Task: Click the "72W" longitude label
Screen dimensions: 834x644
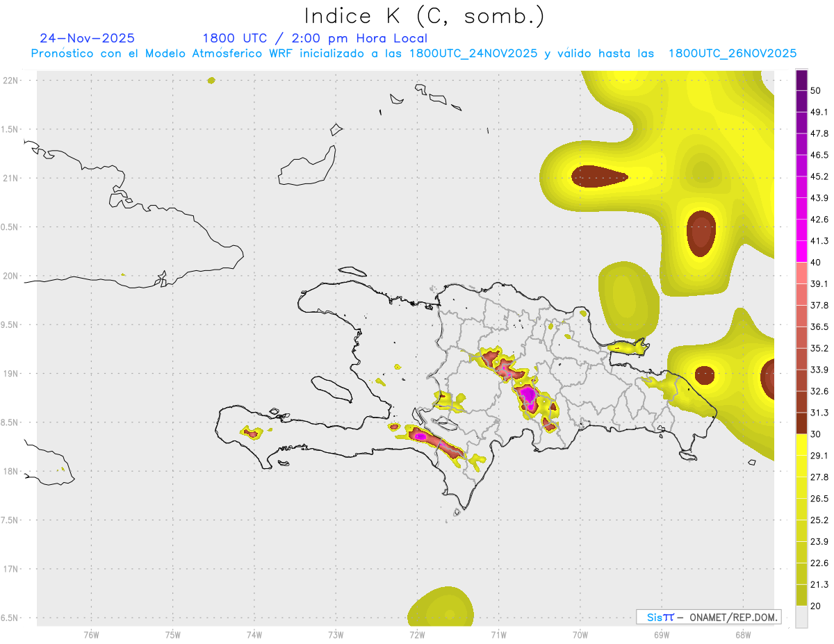Action: pos(417,634)
